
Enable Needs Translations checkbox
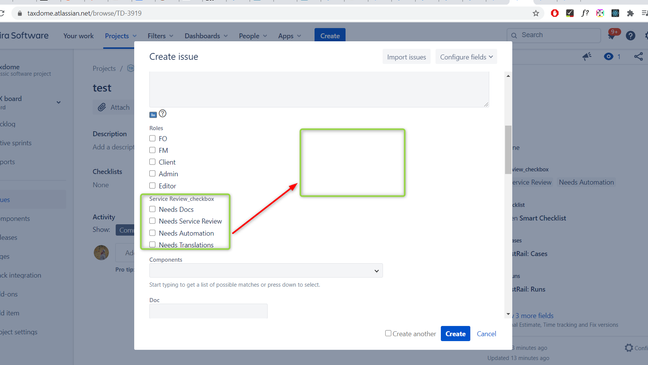click(152, 245)
